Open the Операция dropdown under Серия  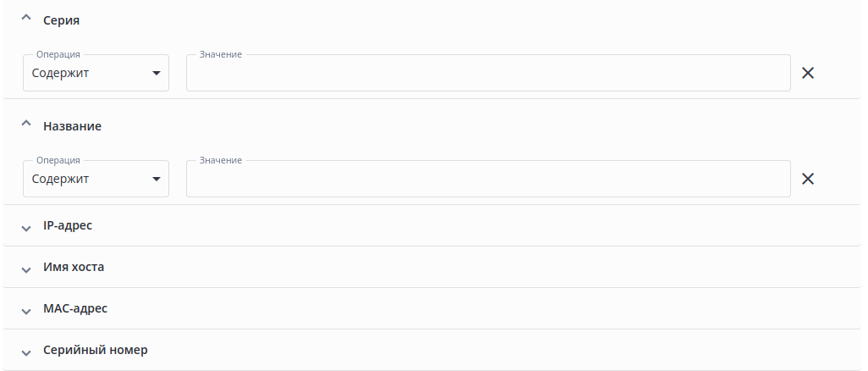click(x=89, y=73)
